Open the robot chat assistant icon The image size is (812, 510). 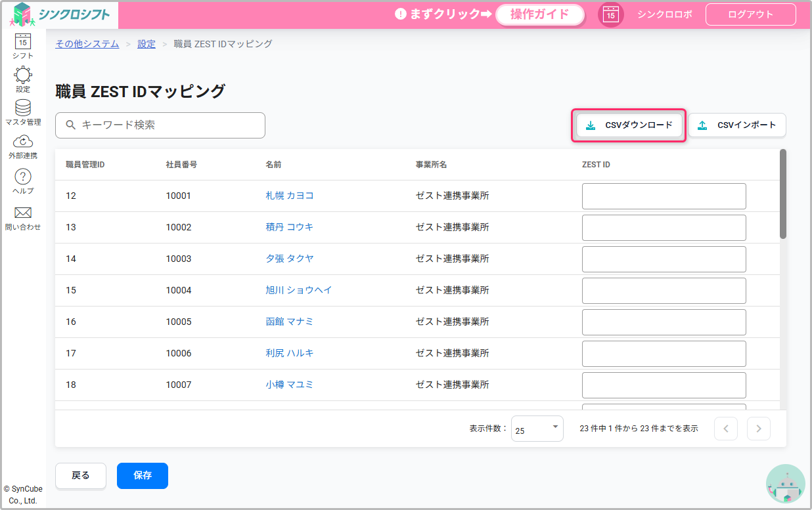[785, 484]
